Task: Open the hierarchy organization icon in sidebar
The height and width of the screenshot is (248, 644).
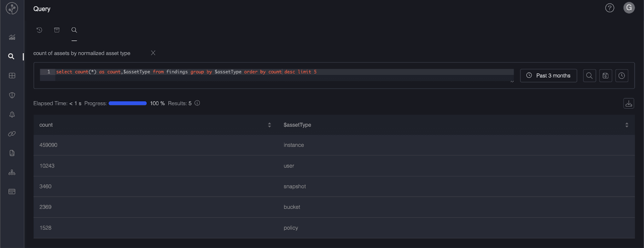Action: (12, 172)
